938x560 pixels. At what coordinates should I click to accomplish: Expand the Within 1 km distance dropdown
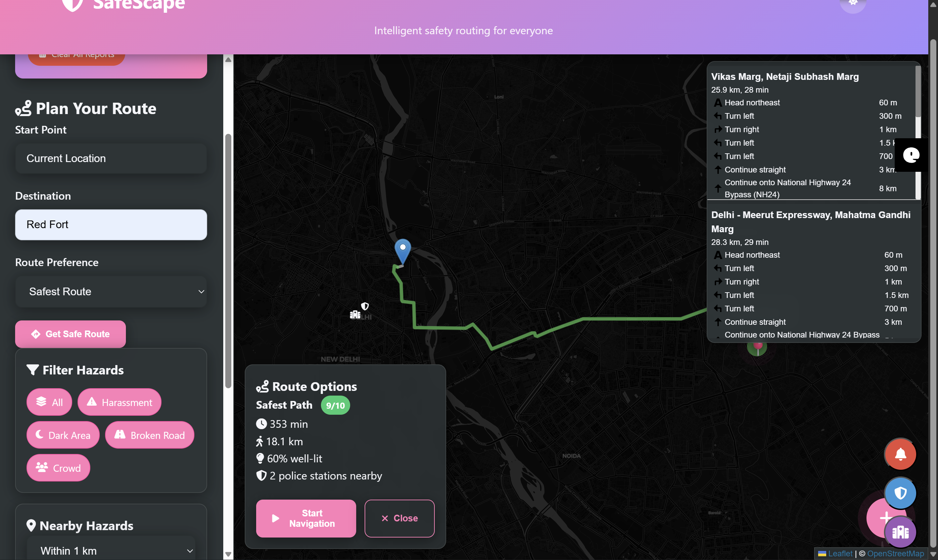(111, 551)
